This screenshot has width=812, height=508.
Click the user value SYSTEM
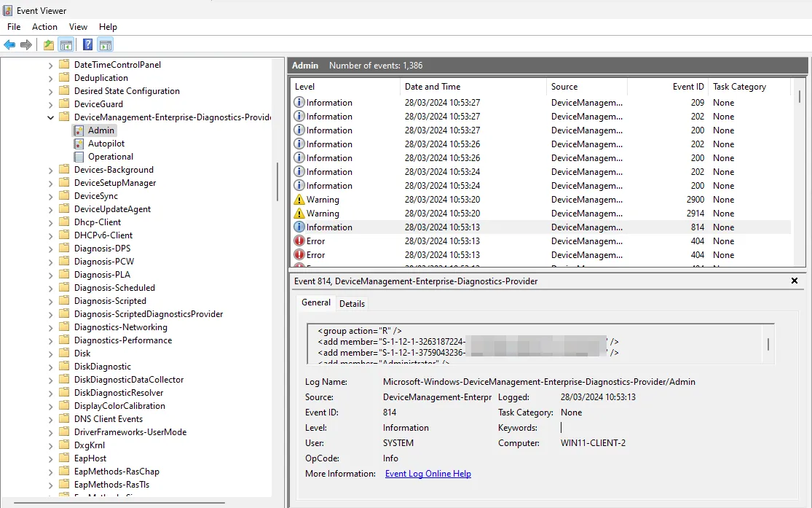pos(398,443)
